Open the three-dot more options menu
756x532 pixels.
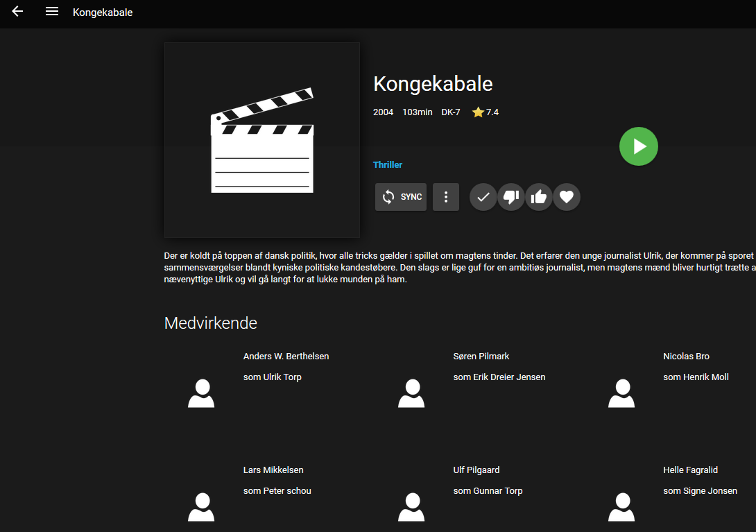click(x=446, y=197)
